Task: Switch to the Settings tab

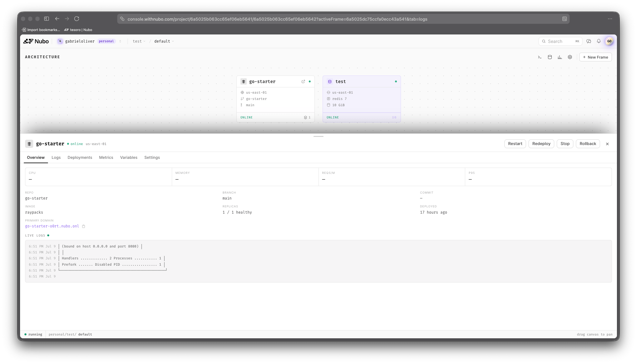Action: click(x=152, y=158)
